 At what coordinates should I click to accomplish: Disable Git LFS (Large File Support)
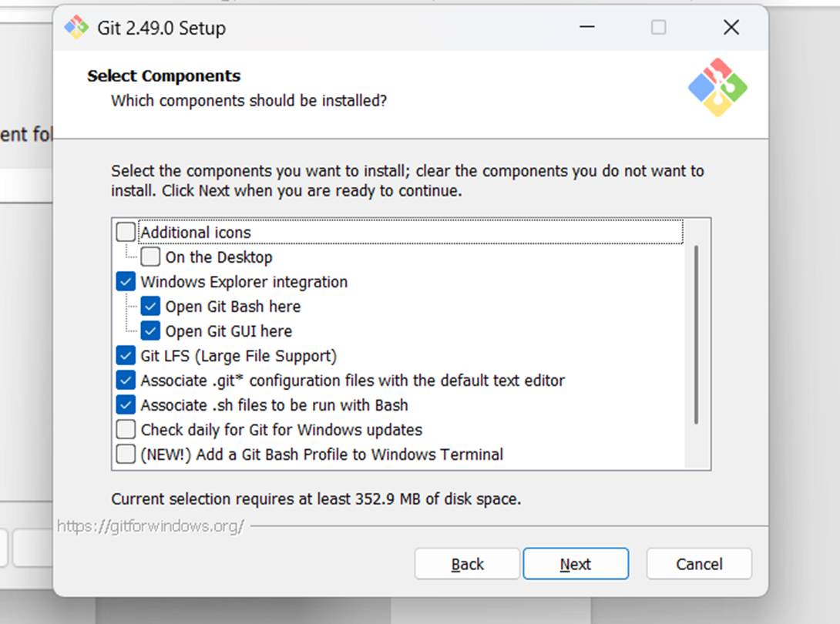(126, 355)
